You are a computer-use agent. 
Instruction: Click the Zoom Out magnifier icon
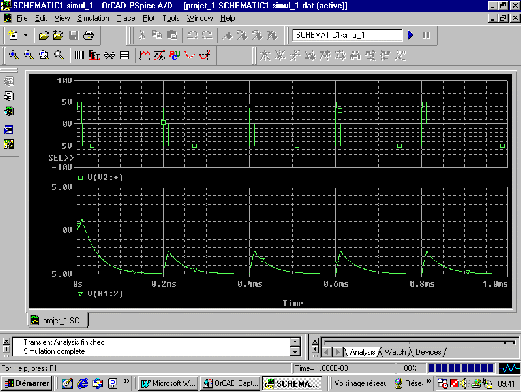[29, 55]
